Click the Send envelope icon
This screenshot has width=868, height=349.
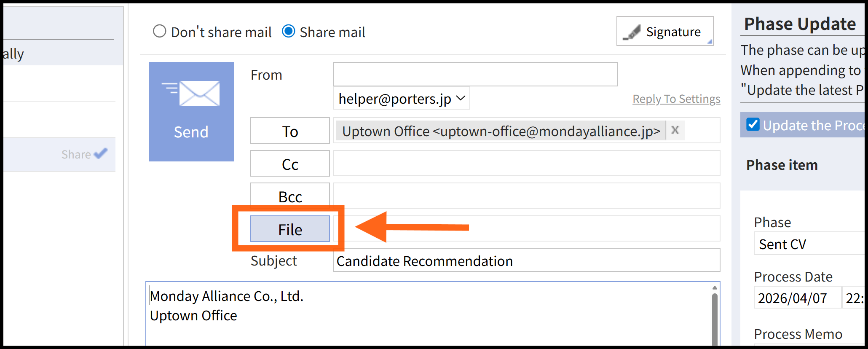click(191, 94)
